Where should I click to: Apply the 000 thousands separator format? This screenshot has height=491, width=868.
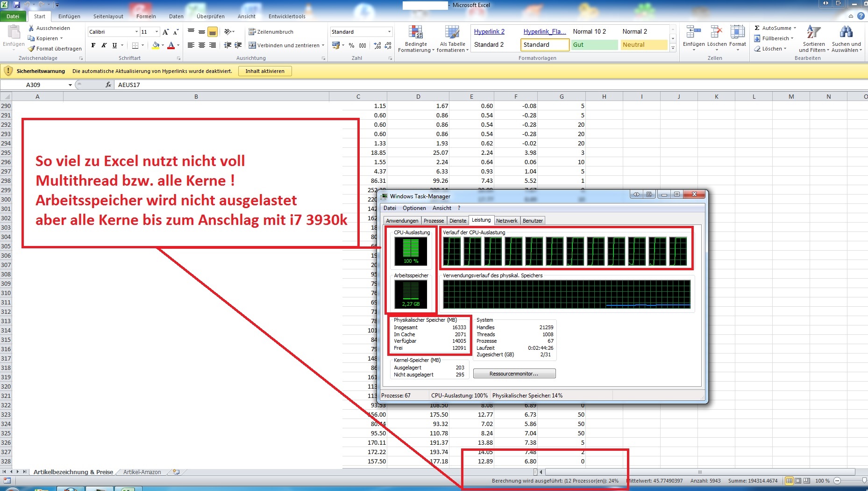[363, 45]
